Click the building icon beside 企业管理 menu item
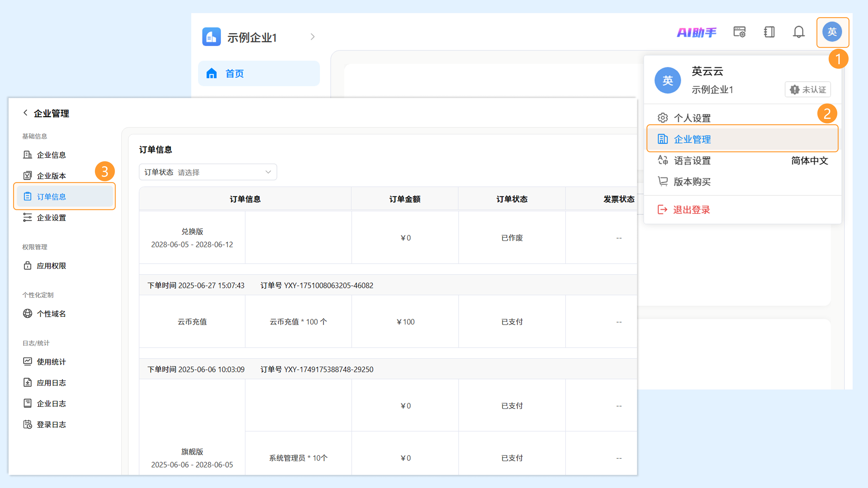Screen dimensions: 868x488 [x=663, y=139]
